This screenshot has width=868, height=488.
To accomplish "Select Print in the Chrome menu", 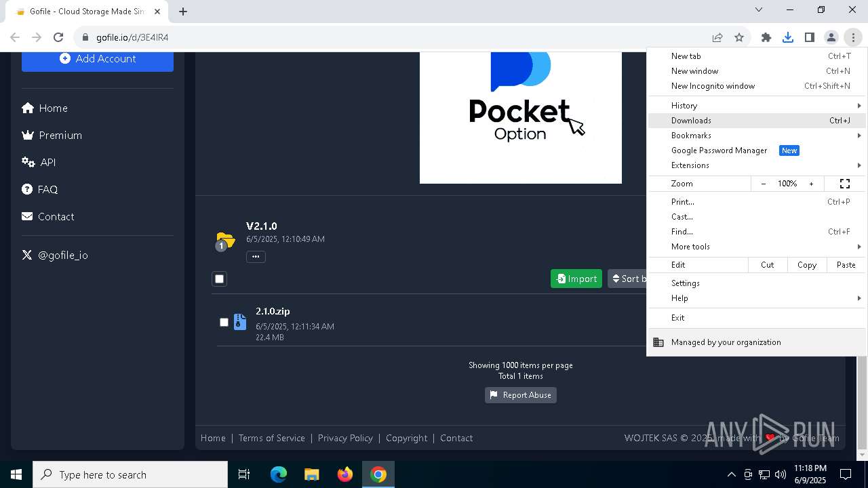I will pyautogui.click(x=757, y=202).
